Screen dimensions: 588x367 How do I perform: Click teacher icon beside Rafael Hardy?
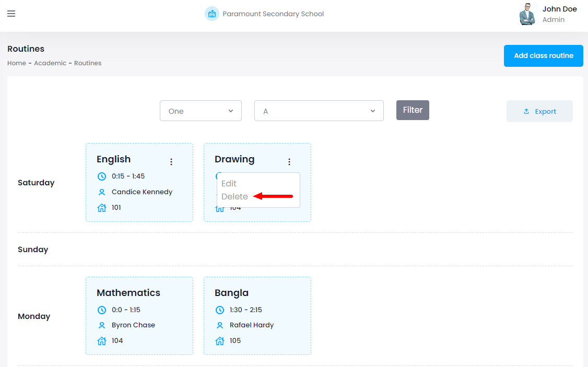(x=220, y=325)
